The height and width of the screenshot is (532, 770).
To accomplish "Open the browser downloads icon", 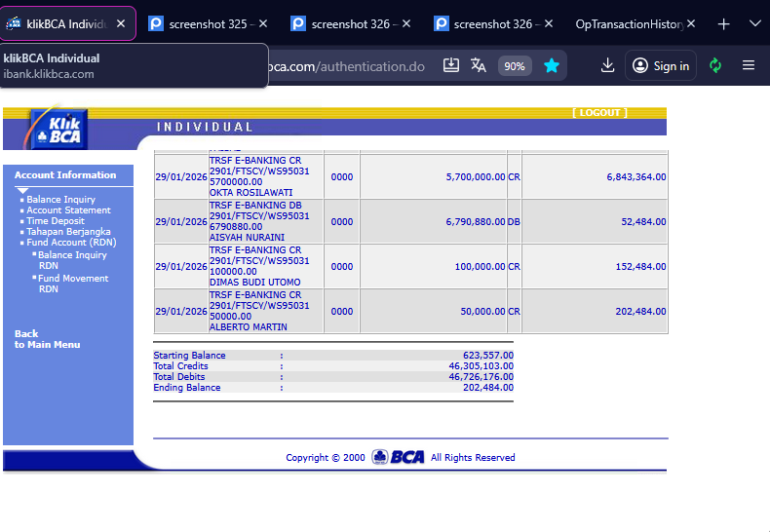I will coord(607,65).
